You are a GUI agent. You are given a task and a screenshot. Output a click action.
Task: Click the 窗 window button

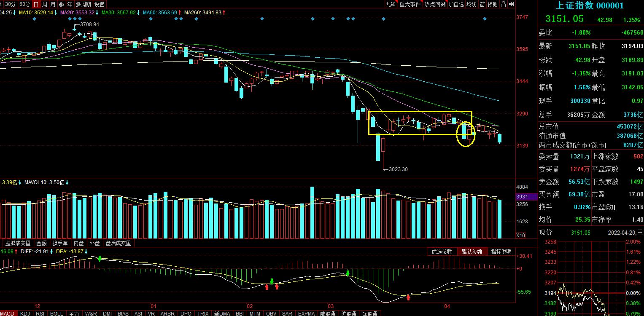point(482,4)
